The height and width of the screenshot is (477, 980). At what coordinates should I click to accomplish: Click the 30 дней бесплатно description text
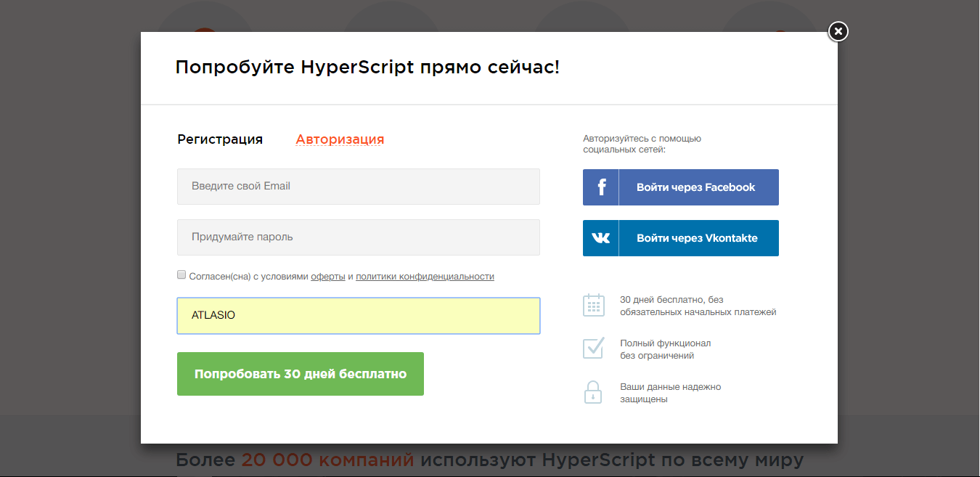pyautogui.click(x=698, y=306)
